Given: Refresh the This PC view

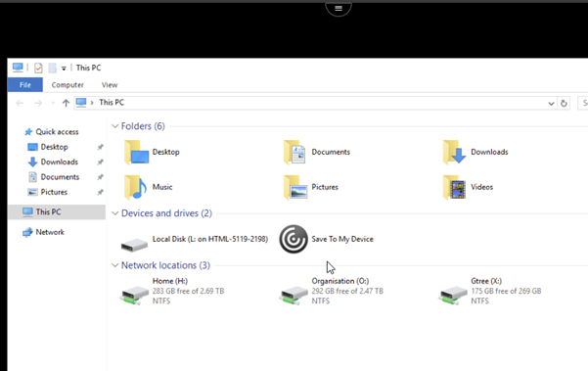Looking at the screenshot, I should point(564,103).
